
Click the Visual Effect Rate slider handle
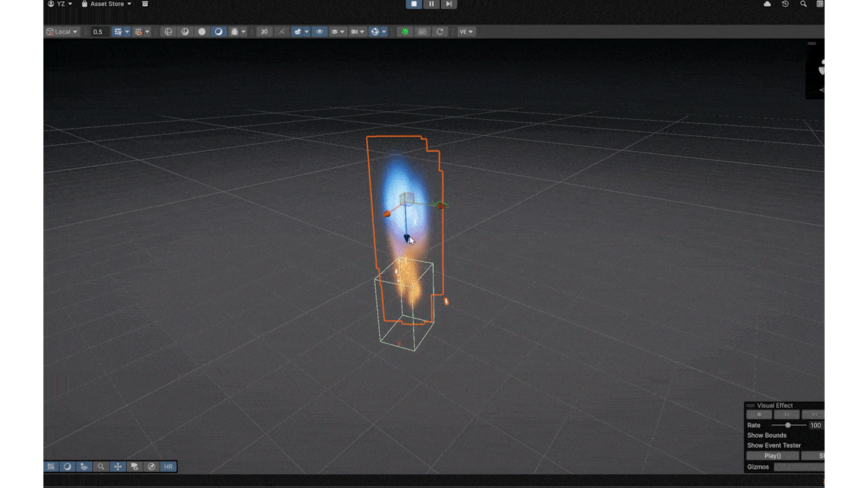coord(788,425)
